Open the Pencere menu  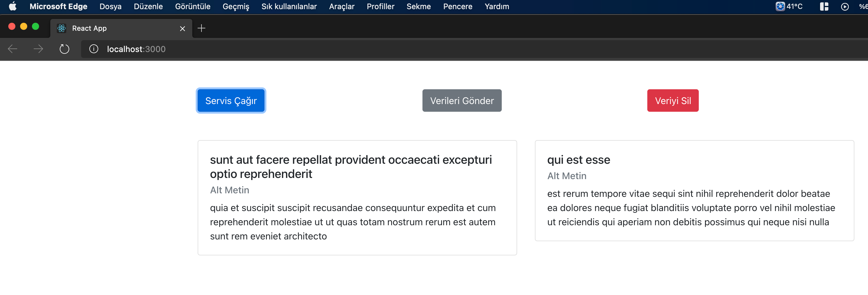(458, 7)
